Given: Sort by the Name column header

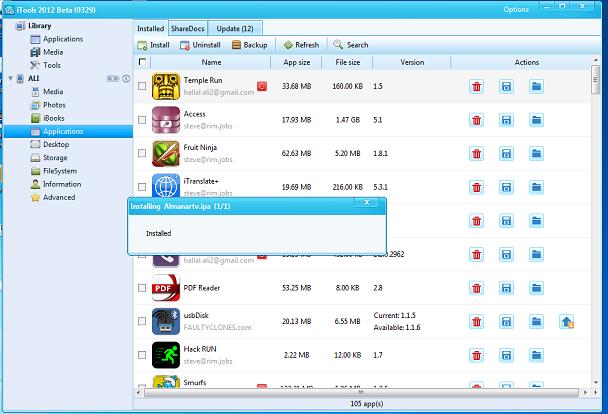Looking at the screenshot, I should click(211, 62).
